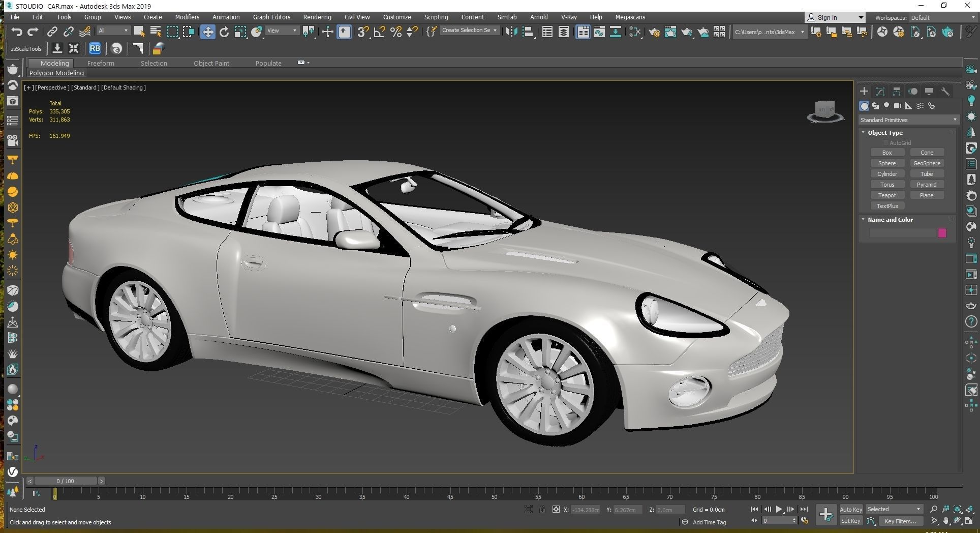Toggle Auto Key mode
This screenshot has height=533, width=980.
coord(850,509)
